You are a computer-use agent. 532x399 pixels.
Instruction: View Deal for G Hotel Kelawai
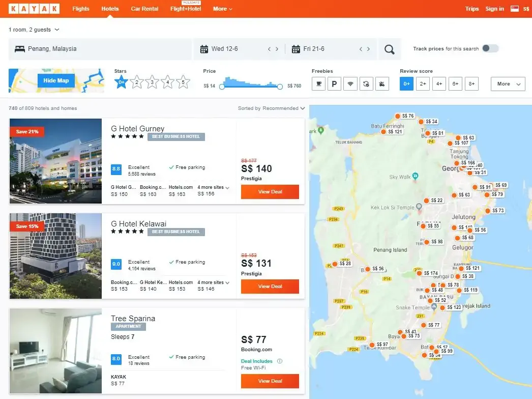point(270,286)
